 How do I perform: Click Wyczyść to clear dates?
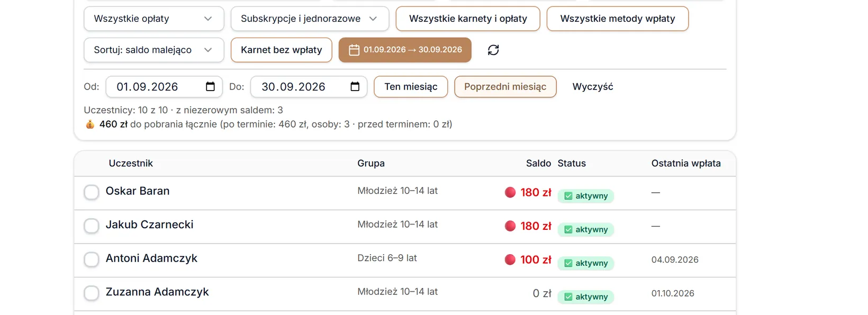point(593,87)
